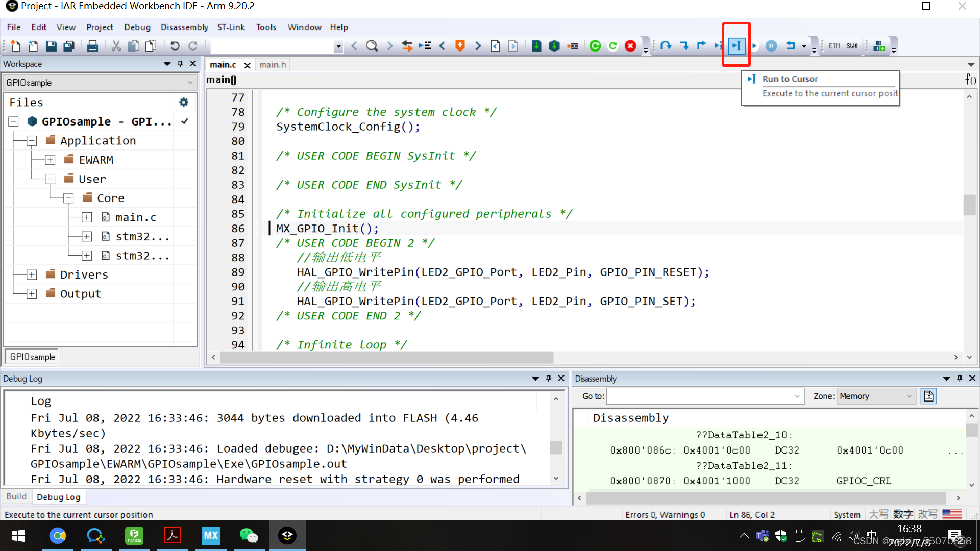This screenshot has width=980, height=551.
Task: Toggle disassembly mixed-mode view button
Action: [x=928, y=396]
